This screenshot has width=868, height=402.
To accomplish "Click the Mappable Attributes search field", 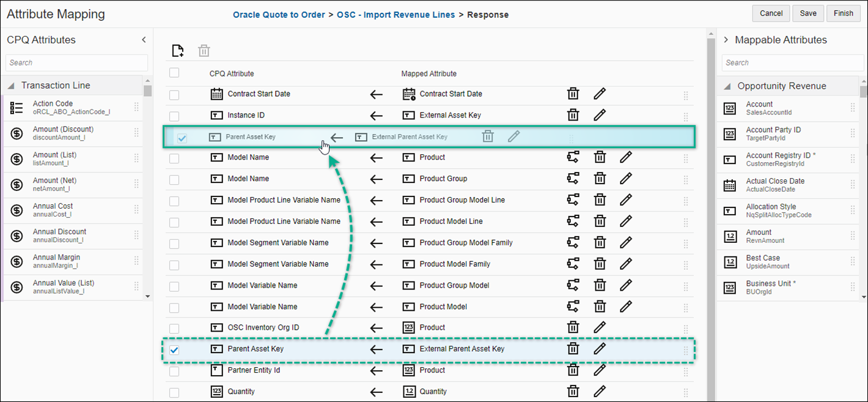I will click(x=792, y=62).
